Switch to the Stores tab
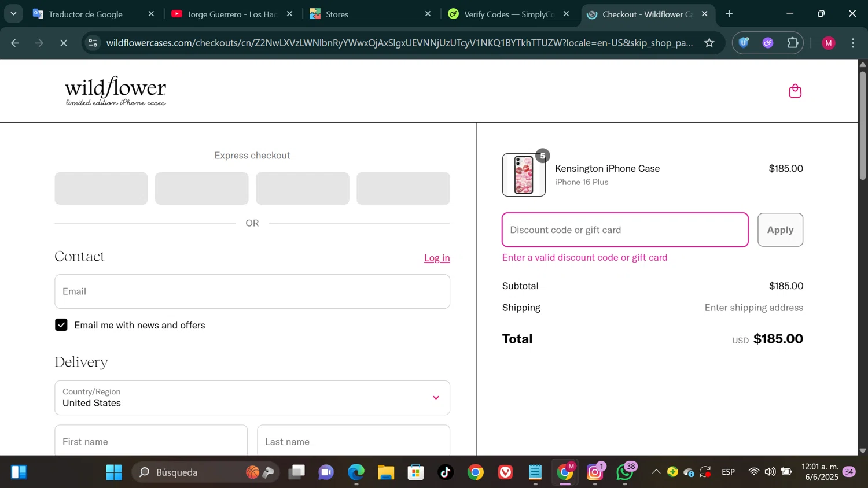868x488 pixels. point(337,14)
